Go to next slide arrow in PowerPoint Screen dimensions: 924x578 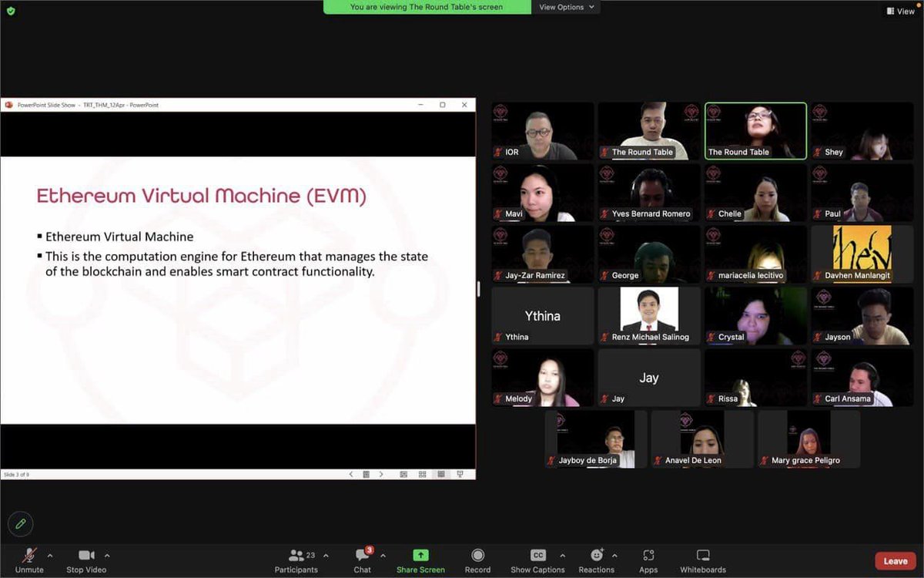pos(381,475)
